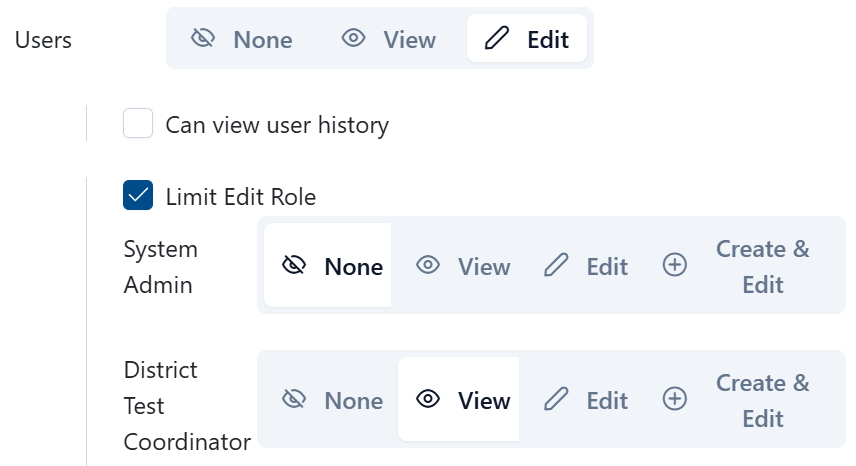The width and height of the screenshot is (856, 466).
Task: Click District Test Coordinator pencil icon
Action: [x=556, y=400]
